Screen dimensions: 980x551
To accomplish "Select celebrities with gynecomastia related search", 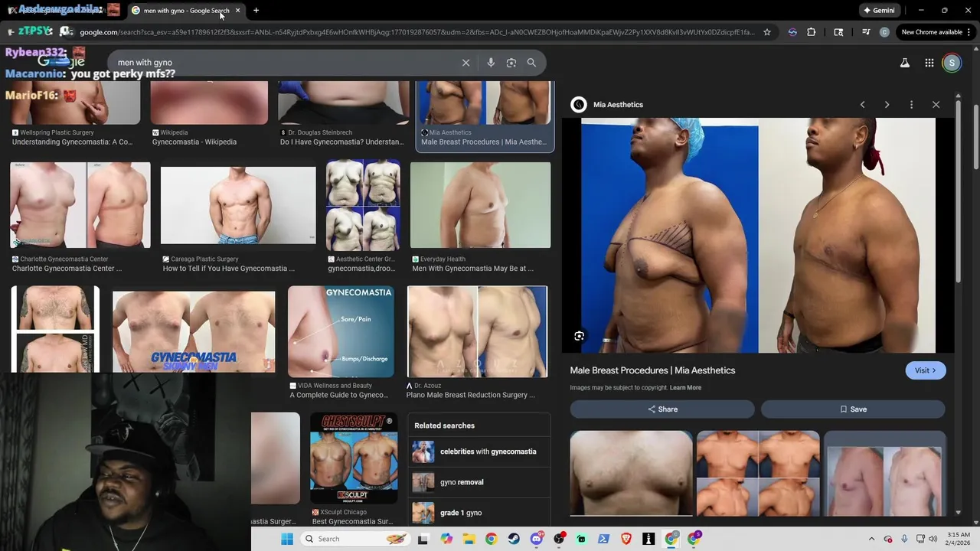I will point(479,452).
